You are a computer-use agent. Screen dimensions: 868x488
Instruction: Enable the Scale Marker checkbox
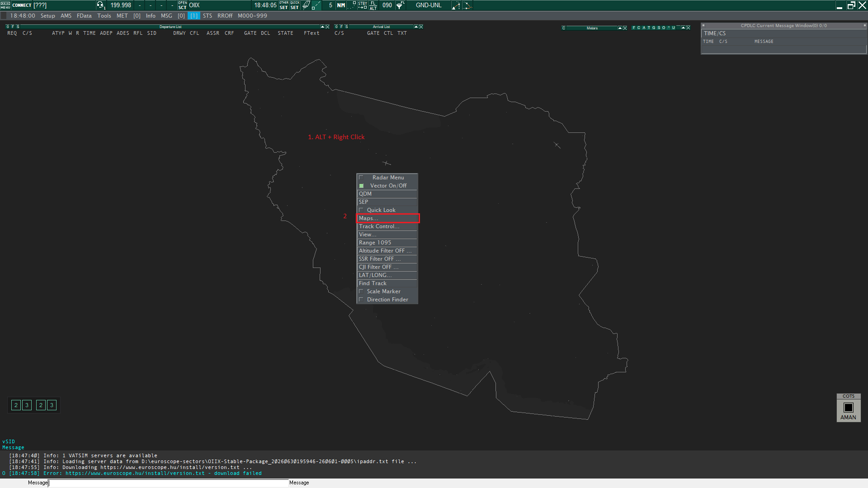click(x=361, y=291)
